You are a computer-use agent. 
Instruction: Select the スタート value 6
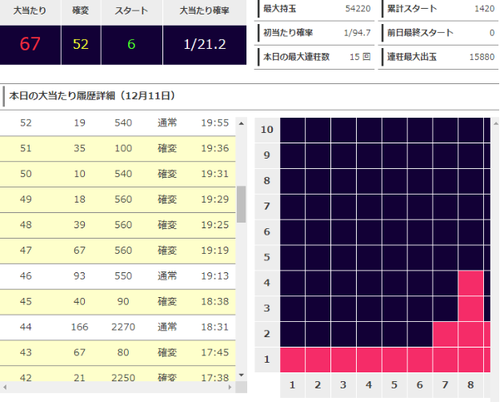click(x=131, y=44)
